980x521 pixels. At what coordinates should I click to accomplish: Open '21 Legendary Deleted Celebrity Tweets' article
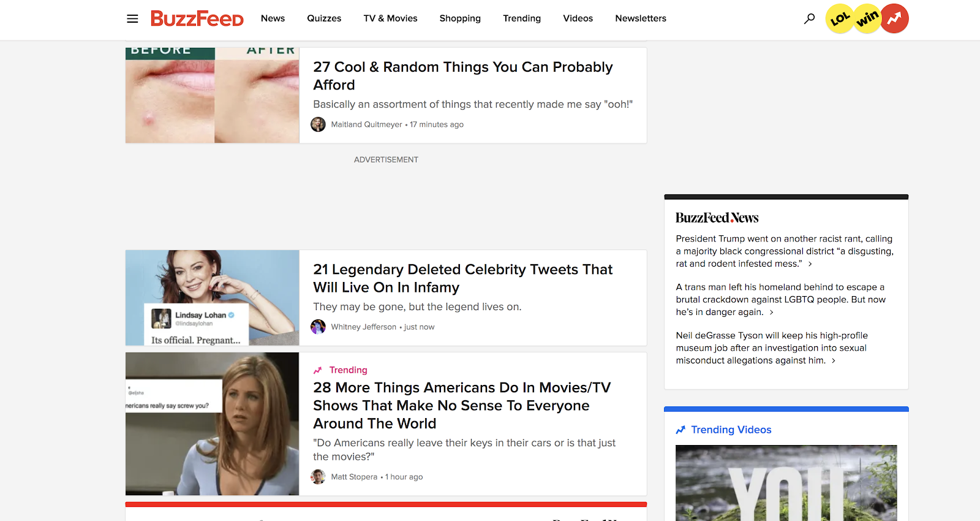click(x=463, y=278)
